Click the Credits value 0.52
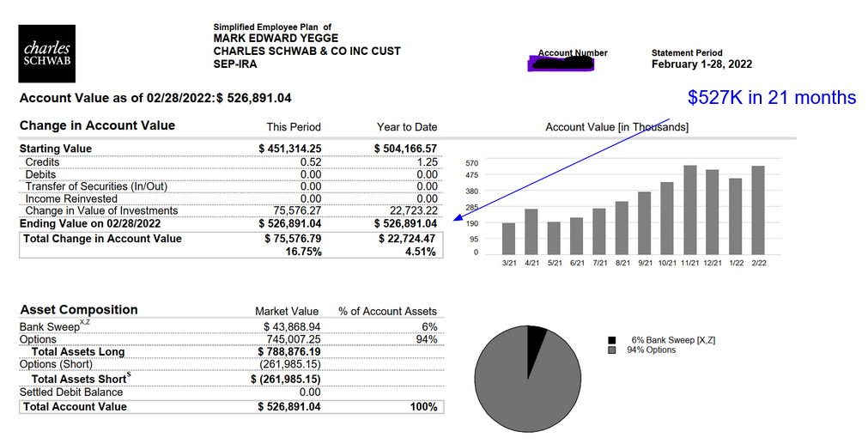The width and height of the screenshot is (868, 444). (311, 162)
